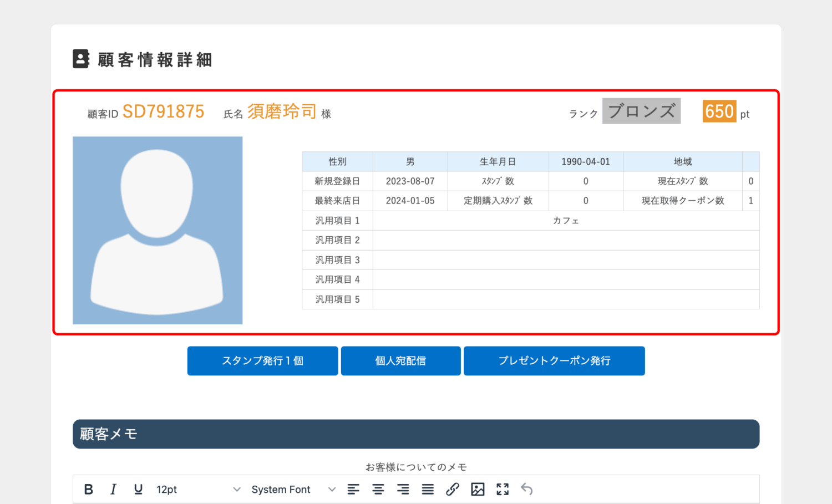The width and height of the screenshot is (832, 504).
Task: Click the スタンプ発行１個 button
Action: 262,360
